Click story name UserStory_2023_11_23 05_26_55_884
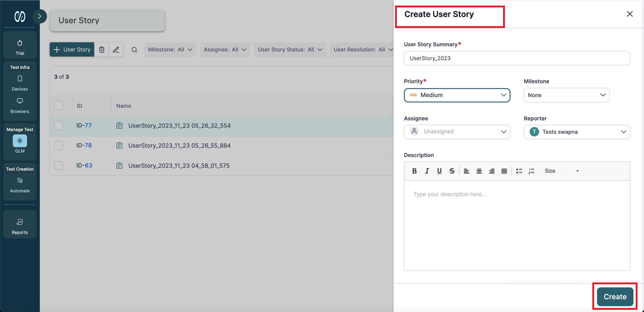Image resolution: width=644 pixels, height=312 pixels. [179, 146]
